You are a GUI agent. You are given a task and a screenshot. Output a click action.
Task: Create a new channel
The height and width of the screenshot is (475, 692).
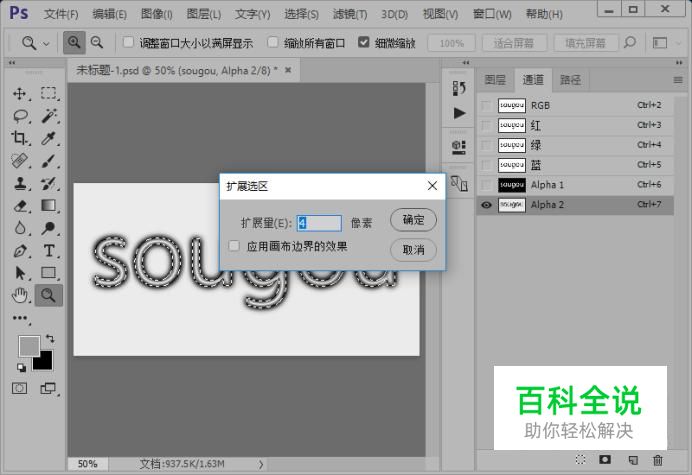point(632,460)
